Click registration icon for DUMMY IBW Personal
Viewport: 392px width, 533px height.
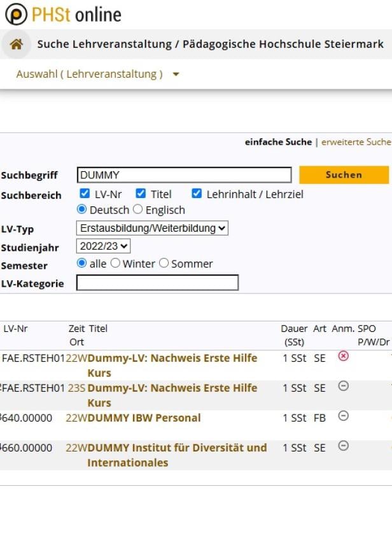[x=343, y=416]
